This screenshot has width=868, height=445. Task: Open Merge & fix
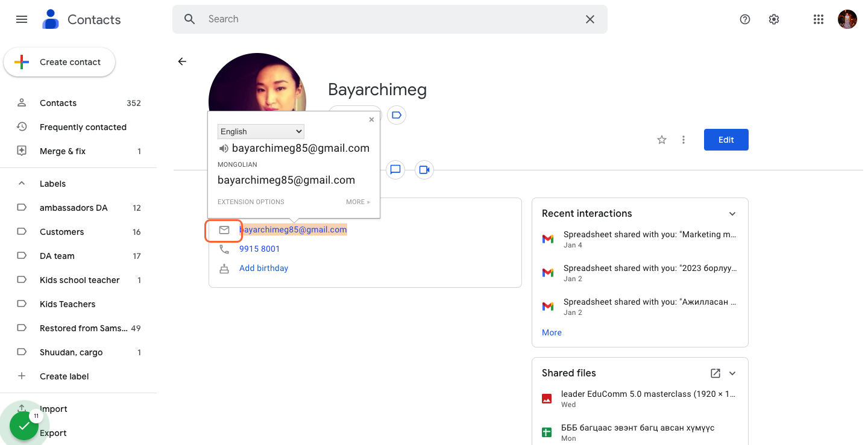78,151
